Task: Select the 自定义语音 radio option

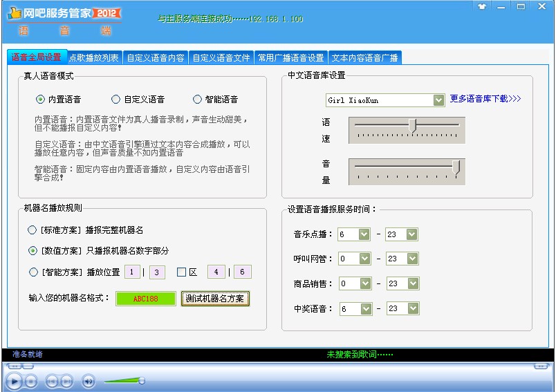Action: pos(115,100)
